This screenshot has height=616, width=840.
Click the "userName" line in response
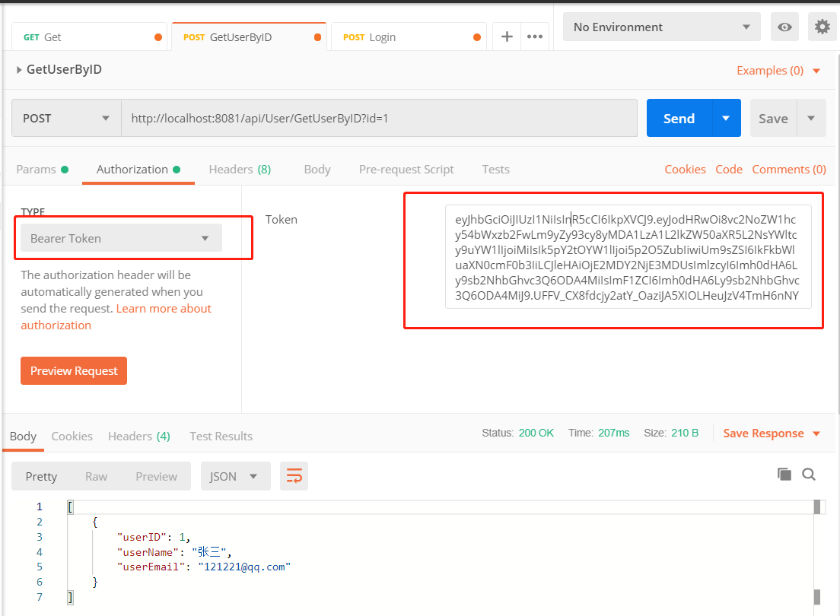point(174,551)
